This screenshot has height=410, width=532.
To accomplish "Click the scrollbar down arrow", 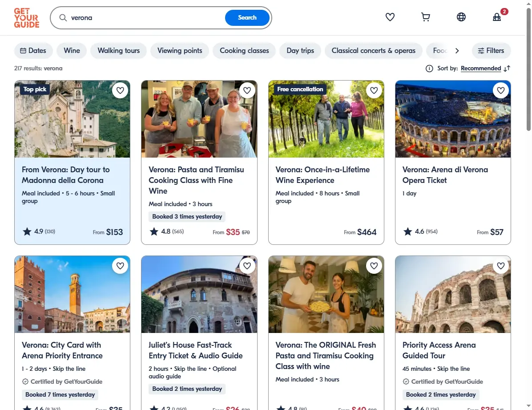I will [528, 406].
